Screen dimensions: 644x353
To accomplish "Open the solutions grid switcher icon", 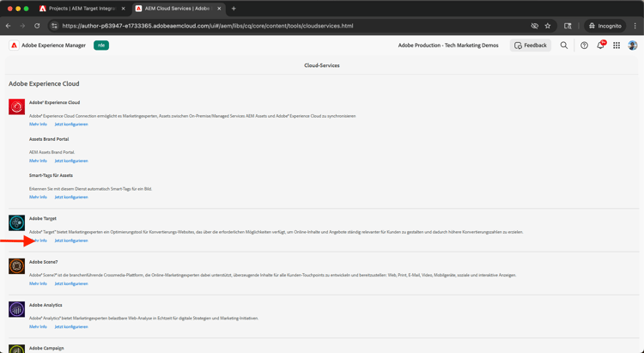I will pos(617,46).
